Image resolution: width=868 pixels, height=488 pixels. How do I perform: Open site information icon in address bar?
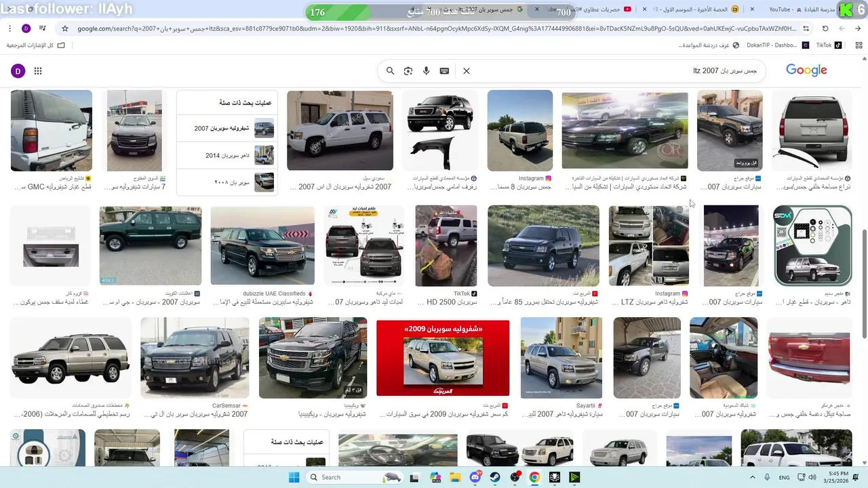[806, 28]
